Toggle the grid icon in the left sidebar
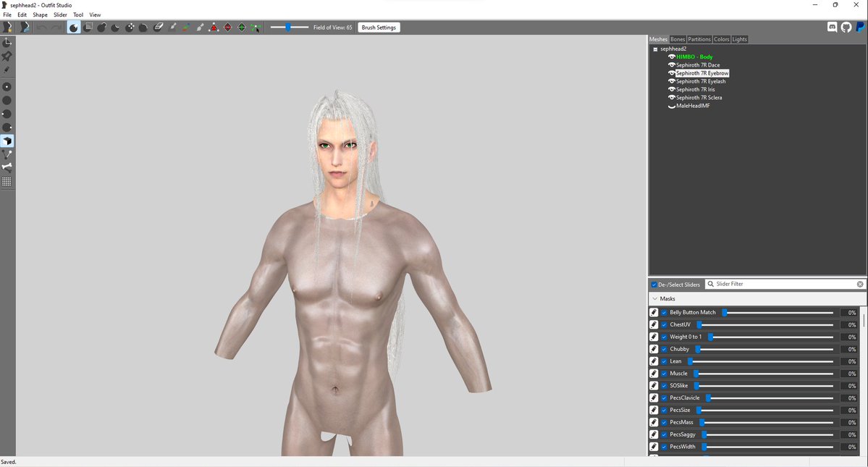 (x=7, y=181)
